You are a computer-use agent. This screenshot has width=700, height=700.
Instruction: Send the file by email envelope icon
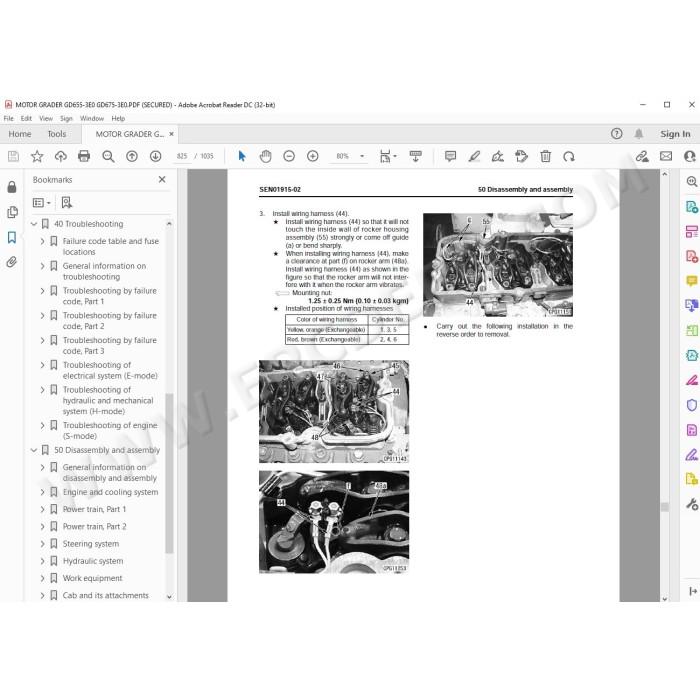(x=666, y=156)
